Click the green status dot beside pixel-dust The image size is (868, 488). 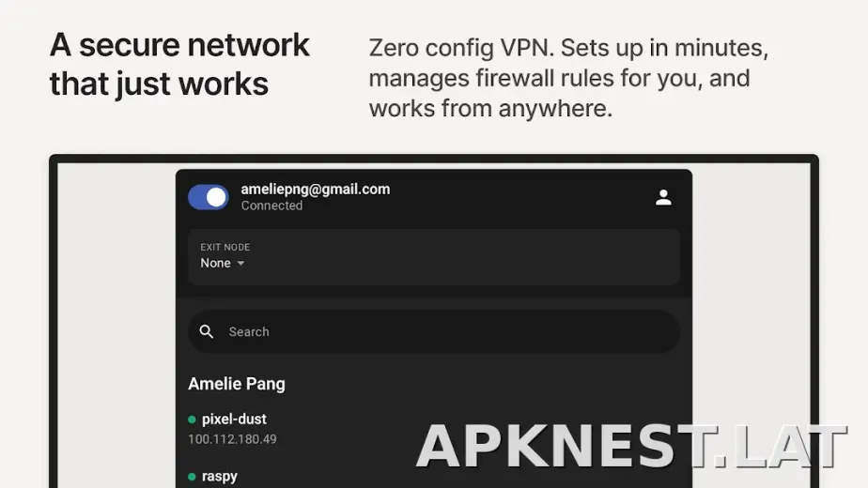click(192, 419)
